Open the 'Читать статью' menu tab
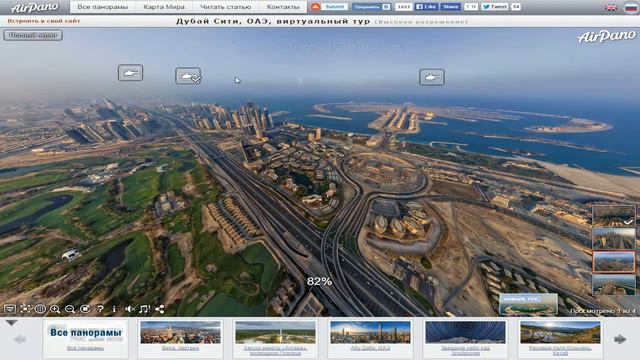This screenshot has width=640, height=360. click(226, 7)
